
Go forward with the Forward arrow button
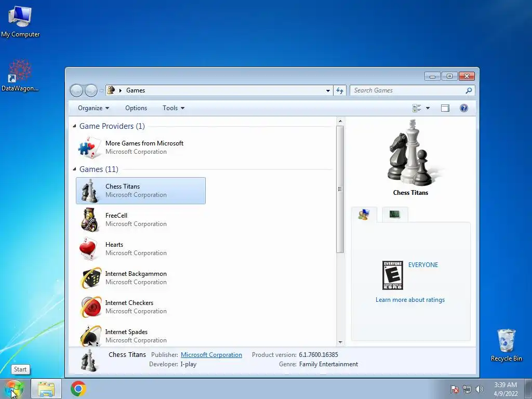tap(91, 90)
